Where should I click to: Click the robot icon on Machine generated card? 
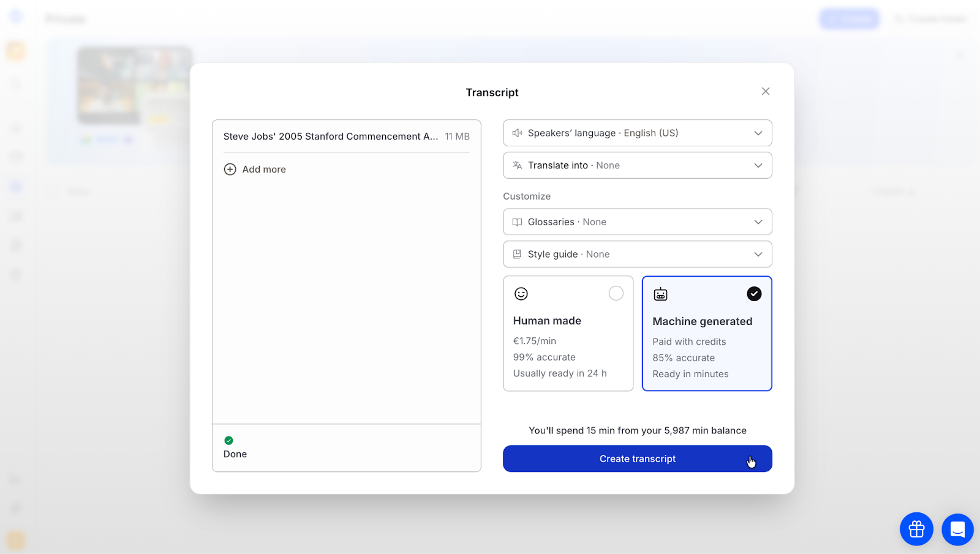(660, 294)
